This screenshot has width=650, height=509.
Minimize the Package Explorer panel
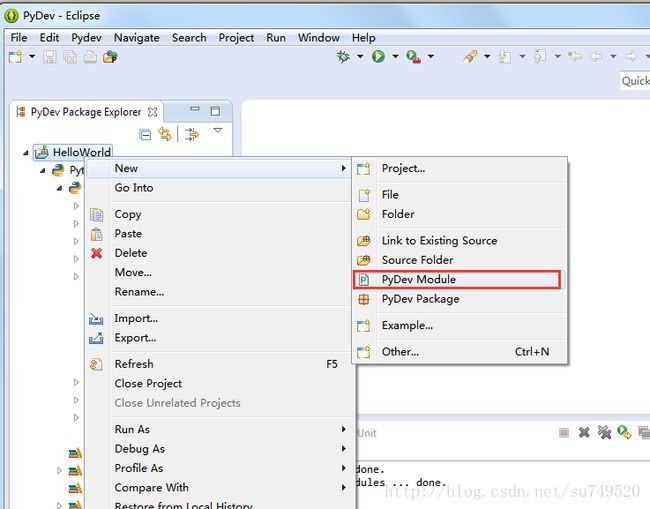[194, 109]
